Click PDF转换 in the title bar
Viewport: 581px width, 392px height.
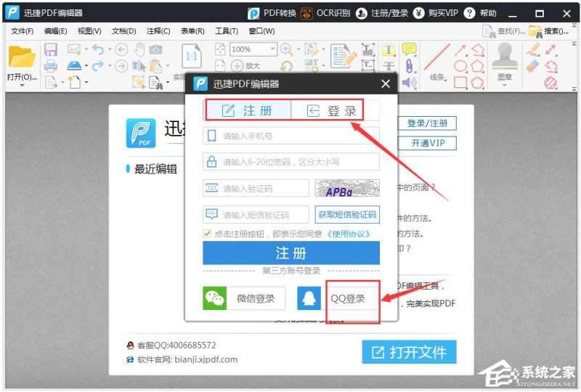tap(272, 13)
